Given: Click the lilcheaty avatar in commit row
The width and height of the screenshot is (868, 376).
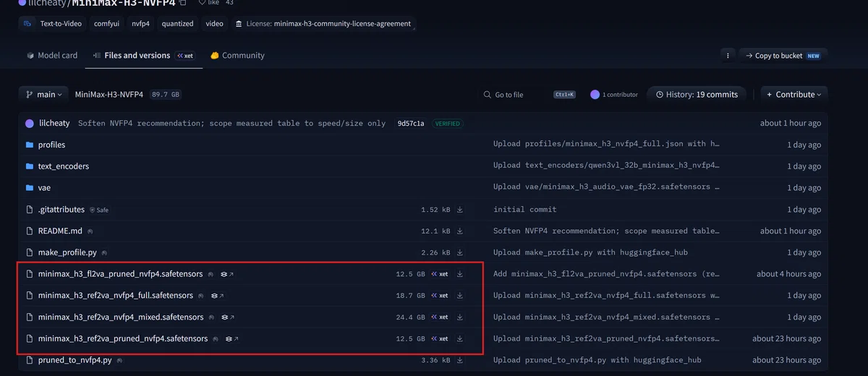Looking at the screenshot, I should pyautogui.click(x=30, y=123).
